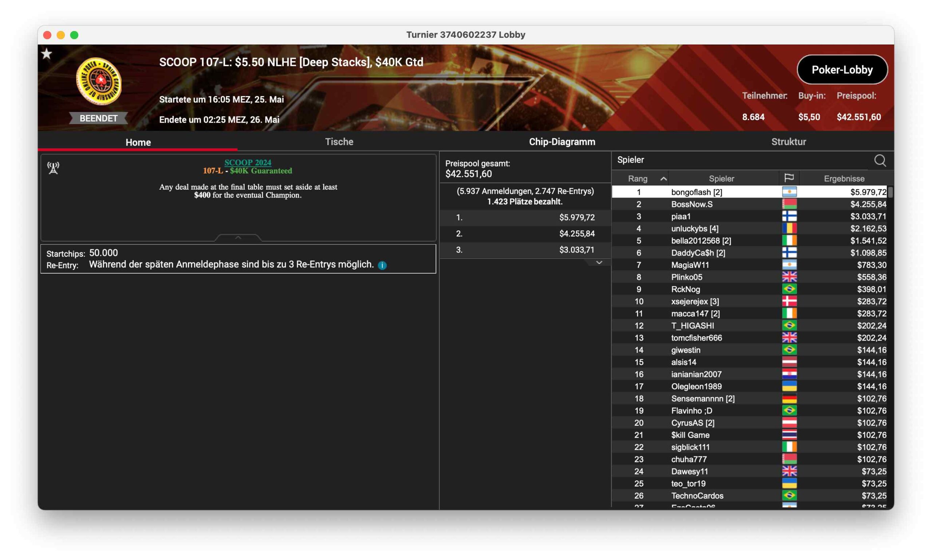Return to the Poker-Lobby

[x=842, y=69]
